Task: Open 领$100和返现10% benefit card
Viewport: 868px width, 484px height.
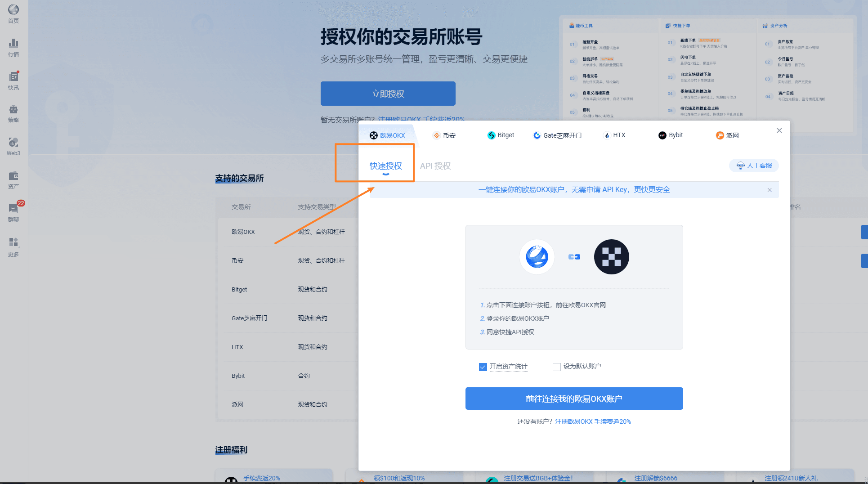Action: [404, 476]
